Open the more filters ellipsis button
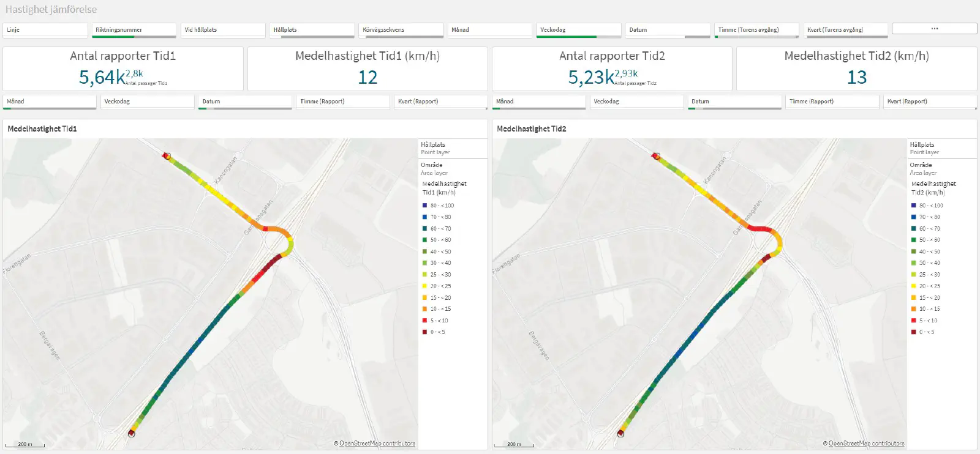 click(x=934, y=29)
